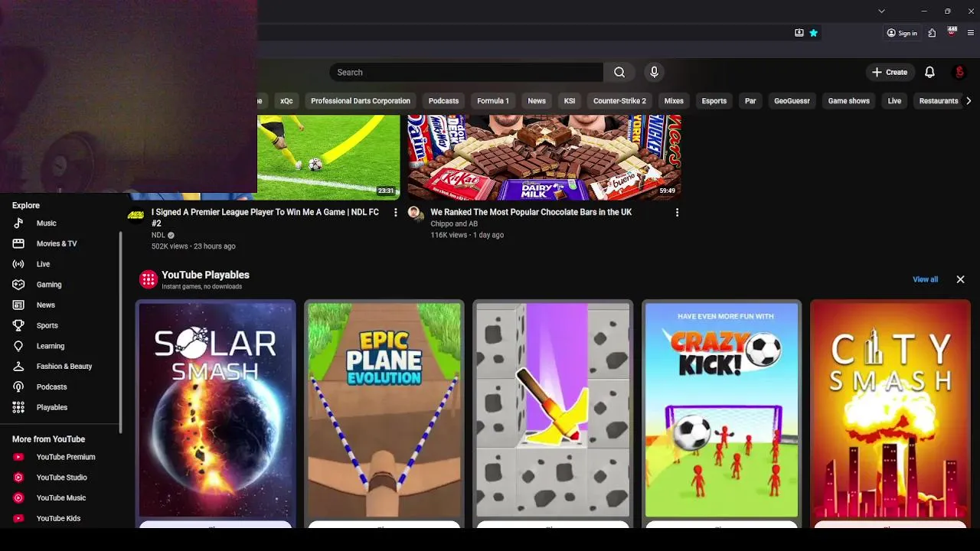Open Fashion & Beauty sidebar icon
Image resolution: width=980 pixels, height=551 pixels.
pos(19,367)
